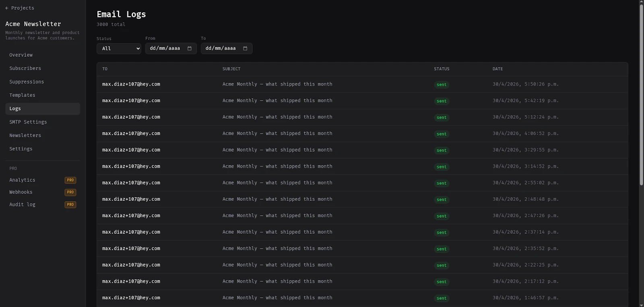Go back to Projects
This screenshot has height=307, width=644.
tap(20, 8)
